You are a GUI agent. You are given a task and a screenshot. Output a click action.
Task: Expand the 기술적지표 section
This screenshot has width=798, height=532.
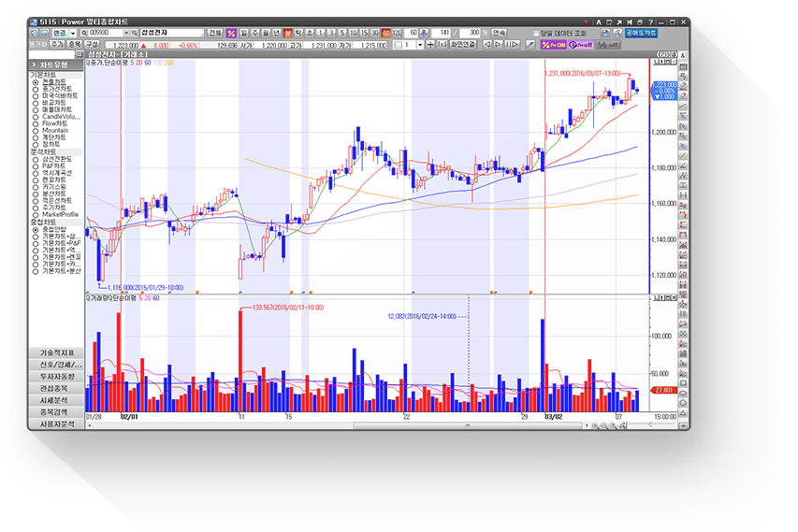coord(56,352)
